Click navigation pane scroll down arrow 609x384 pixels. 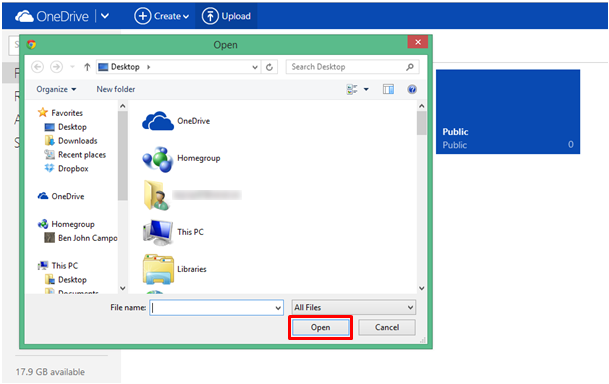point(123,288)
